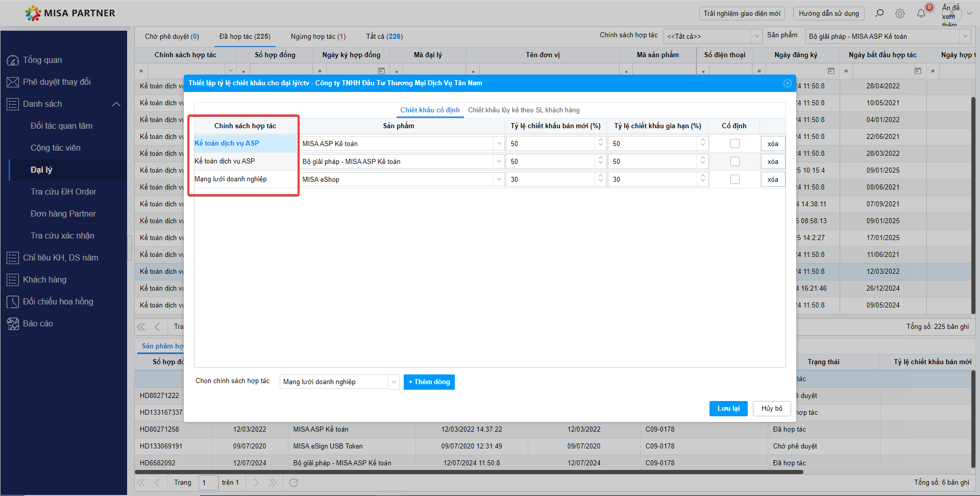Increase renewal discount for Bộ giải pháp row
Viewport: 980px width, 496px height.
pyautogui.click(x=703, y=158)
